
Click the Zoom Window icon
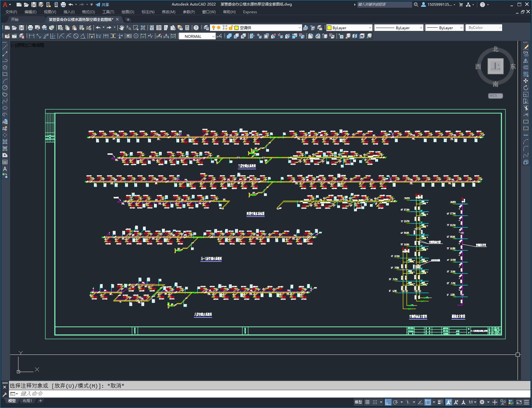click(x=136, y=28)
